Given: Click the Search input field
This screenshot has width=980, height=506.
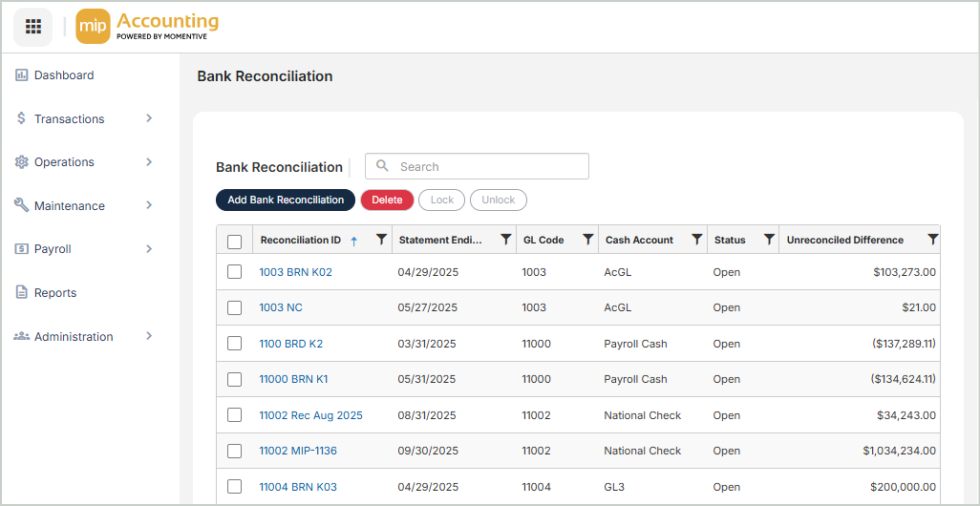Looking at the screenshot, I should (487, 166).
